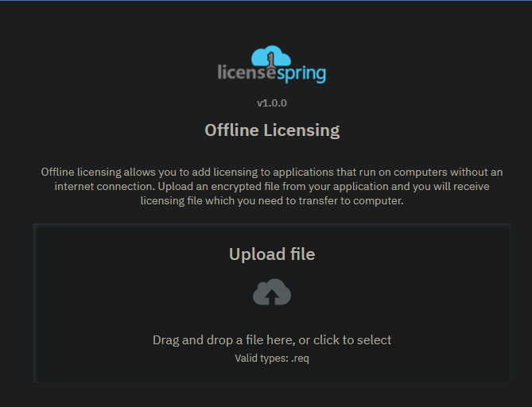Click the v1.0.0 version label
The image size is (532, 407).
(272, 103)
